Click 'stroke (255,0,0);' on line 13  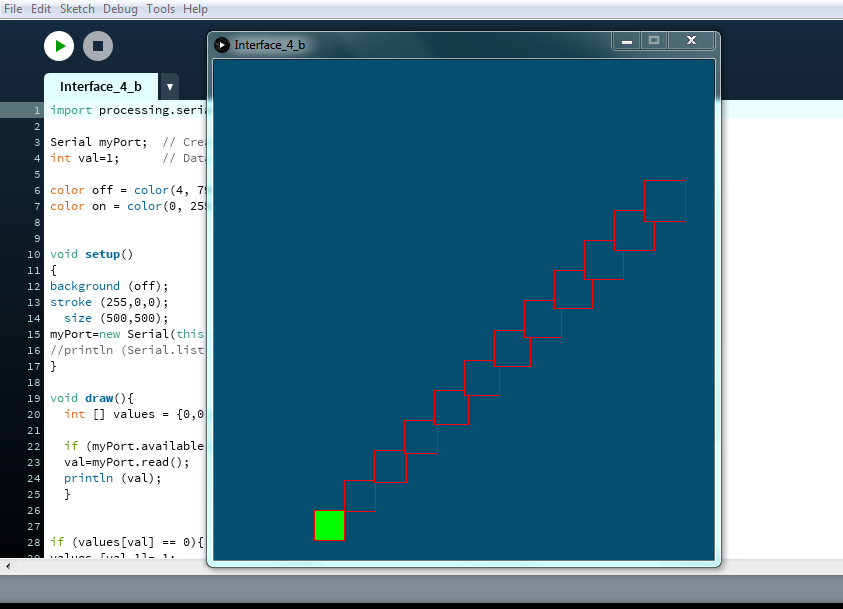(x=109, y=302)
